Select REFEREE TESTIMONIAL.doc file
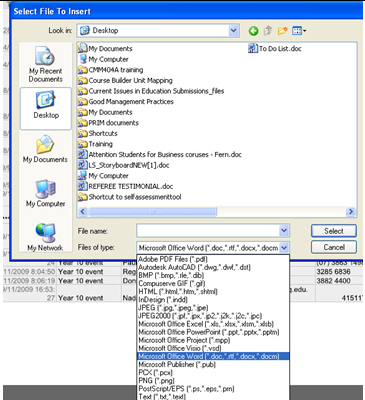 (126, 186)
